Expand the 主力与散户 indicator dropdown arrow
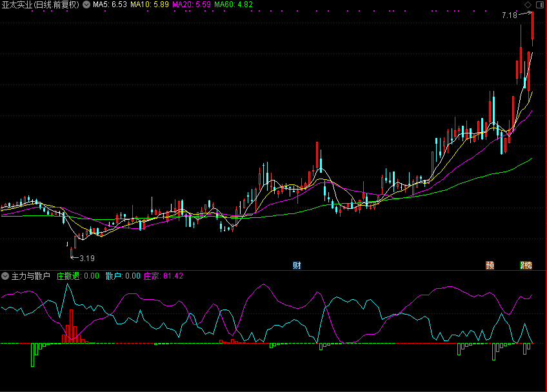The height and width of the screenshot is (392, 547). (x=5, y=276)
